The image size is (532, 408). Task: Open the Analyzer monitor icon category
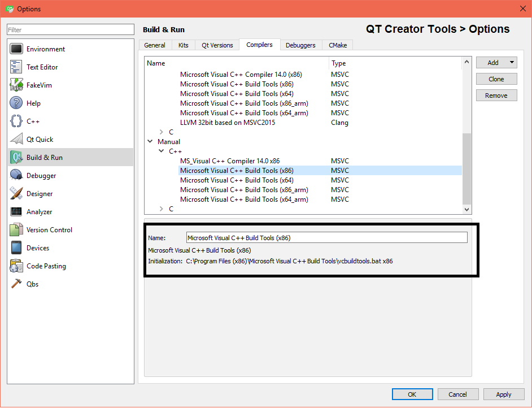coord(16,211)
